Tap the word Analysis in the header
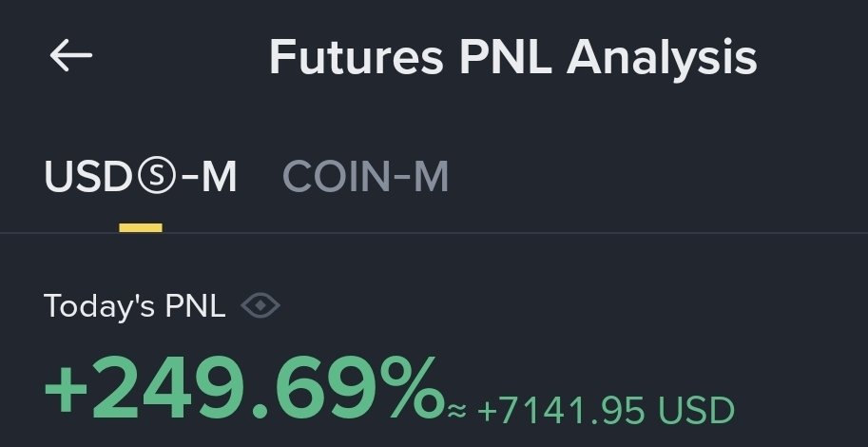868x447 pixels. pos(662,57)
